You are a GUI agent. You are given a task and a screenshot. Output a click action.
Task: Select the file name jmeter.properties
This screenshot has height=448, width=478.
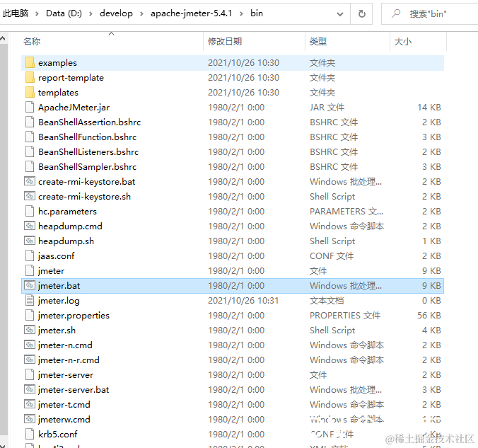74,315
